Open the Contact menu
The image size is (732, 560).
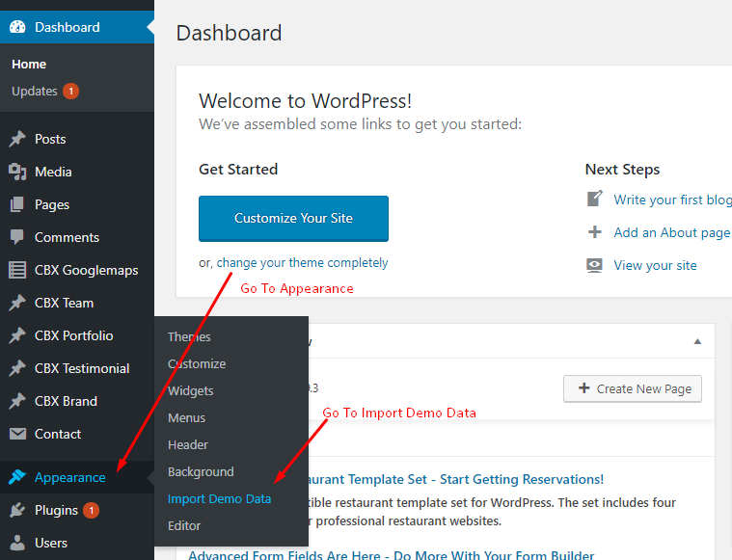(x=77, y=434)
